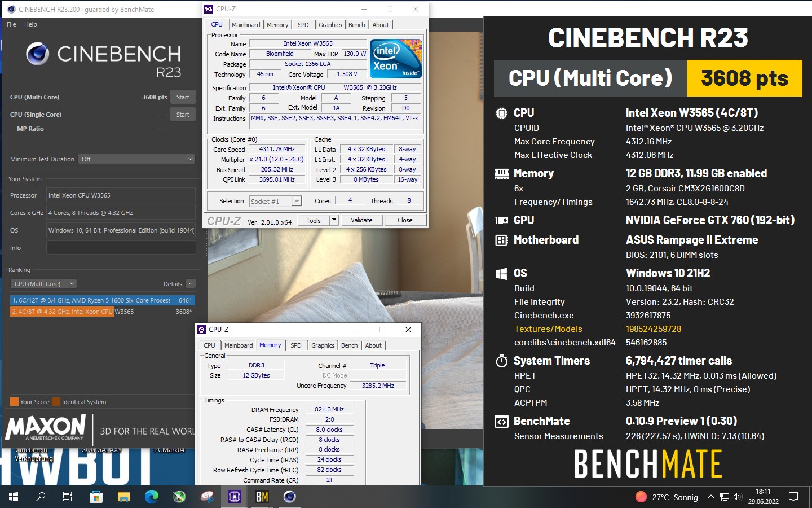Open About tab in lower CPU-Z window
Image resolution: width=812 pixels, height=508 pixels.
click(373, 345)
